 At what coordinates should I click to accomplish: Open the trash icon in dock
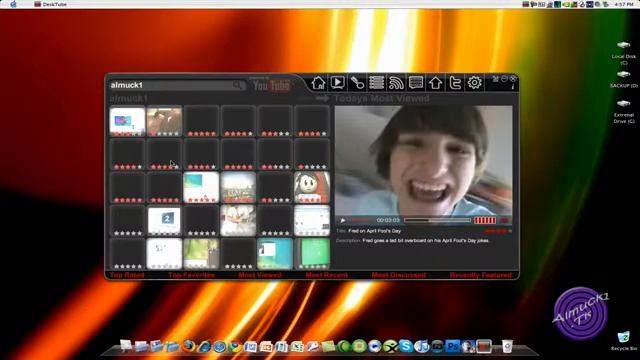tap(507, 347)
